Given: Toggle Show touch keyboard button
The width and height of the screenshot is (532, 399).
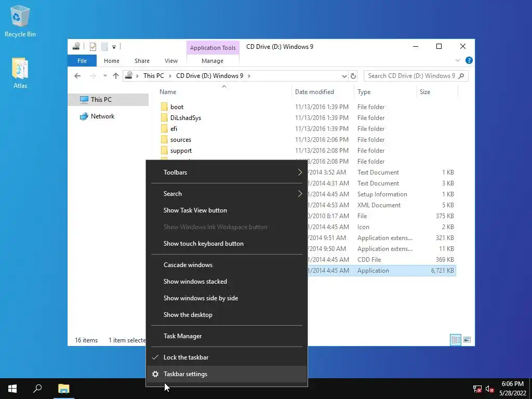Looking at the screenshot, I should [x=227, y=244].
